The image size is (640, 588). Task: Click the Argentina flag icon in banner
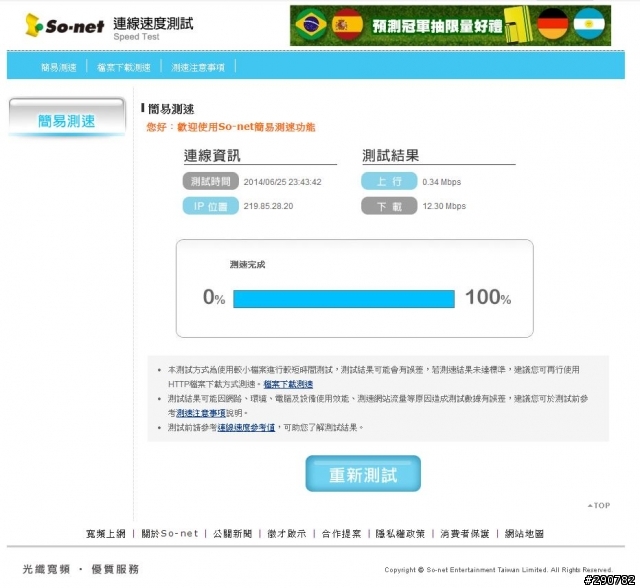click(x=589, y=24)
